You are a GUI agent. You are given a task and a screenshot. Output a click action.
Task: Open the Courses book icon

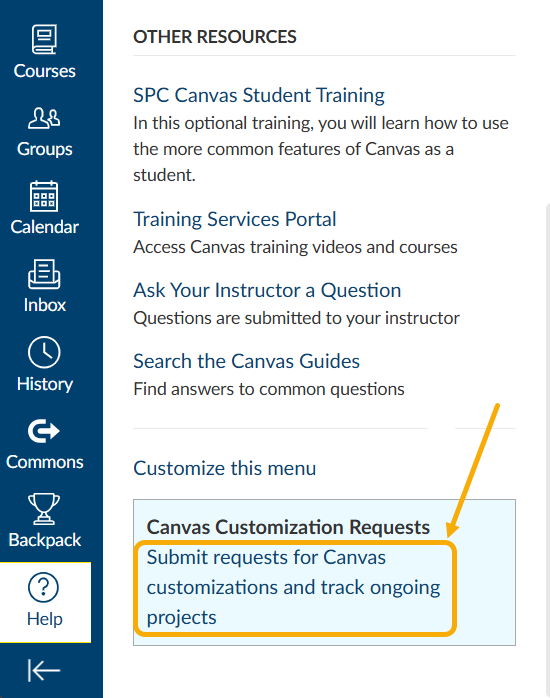pos(44,39)
